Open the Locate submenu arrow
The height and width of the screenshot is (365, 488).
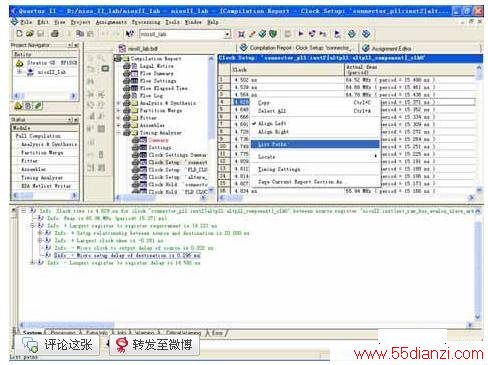coord(375,156)
